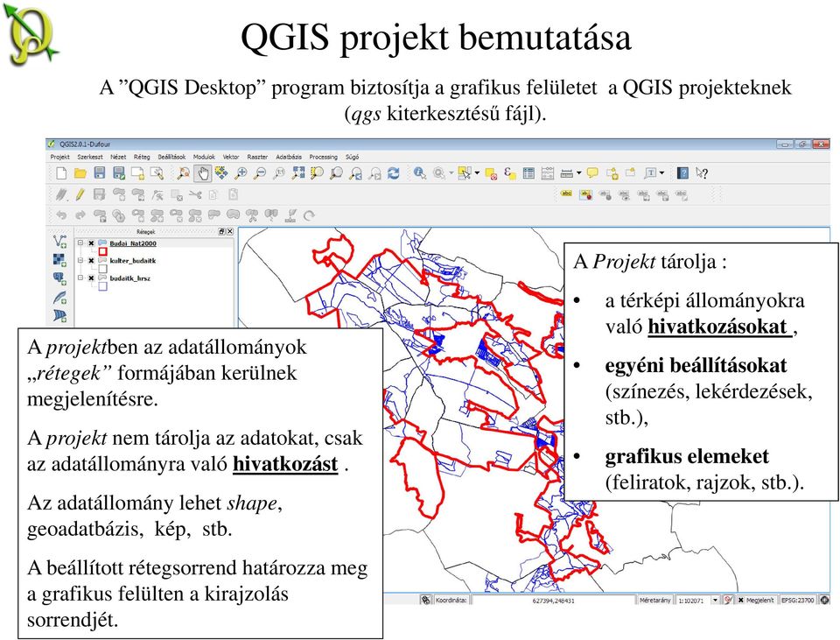Toggle visibility of Budai_Nat2000 layer
The width and height of the screenshot is (840, 640).
[91, 243]
